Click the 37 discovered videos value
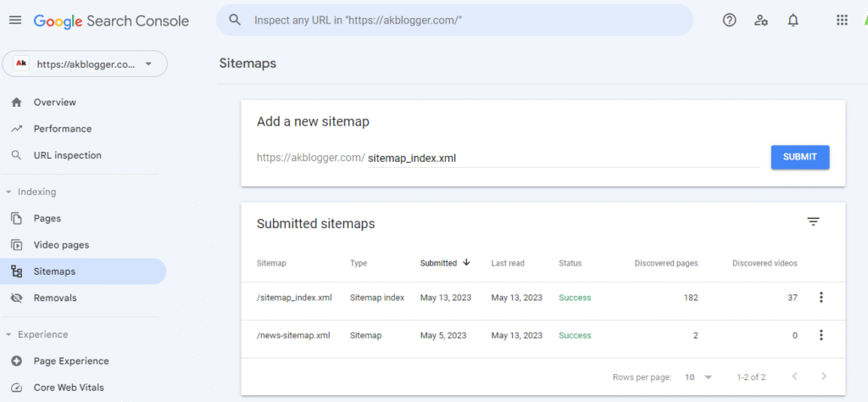 [793, 298]
